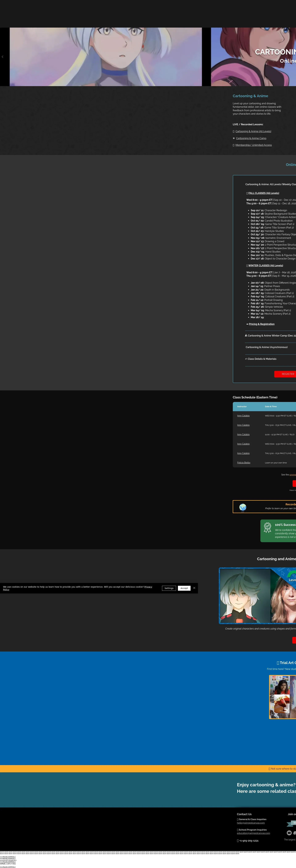This screenshot has height=868, width=296.
Task: Click the success guarantee ribbon badge icon
Action: (267, 527)
